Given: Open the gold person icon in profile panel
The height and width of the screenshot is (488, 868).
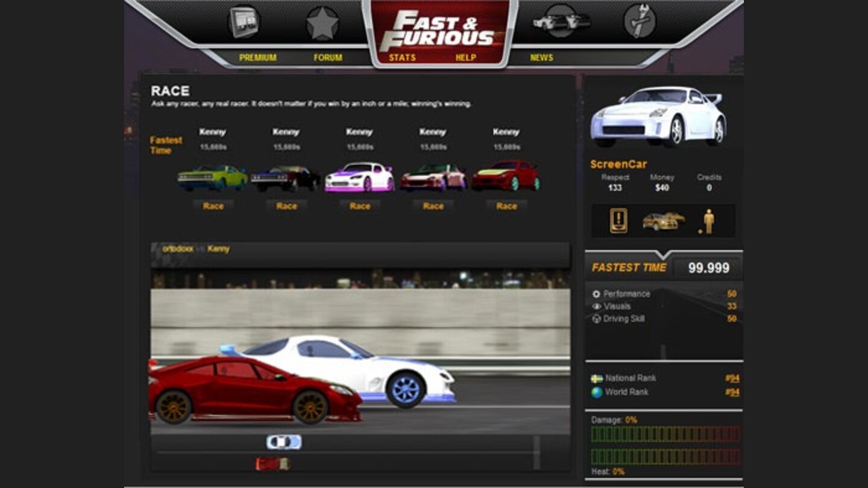Looking at the screenshot, I should click(708, 221).
